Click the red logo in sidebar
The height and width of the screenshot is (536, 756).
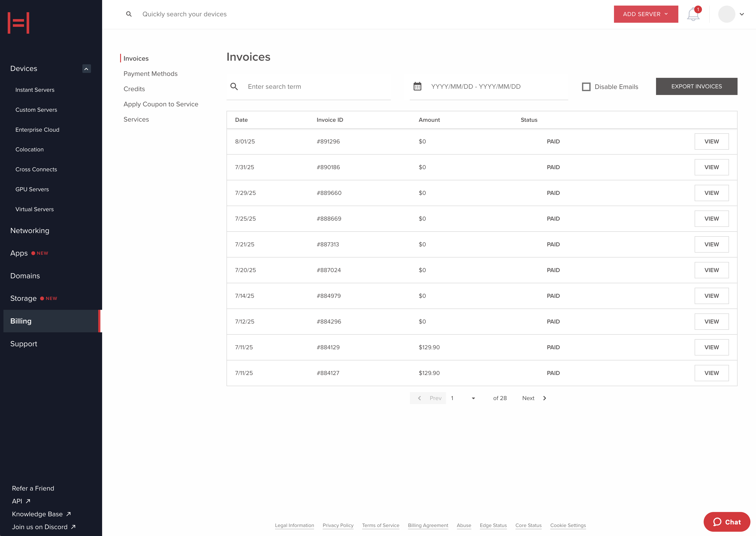[x=18, y=23]
